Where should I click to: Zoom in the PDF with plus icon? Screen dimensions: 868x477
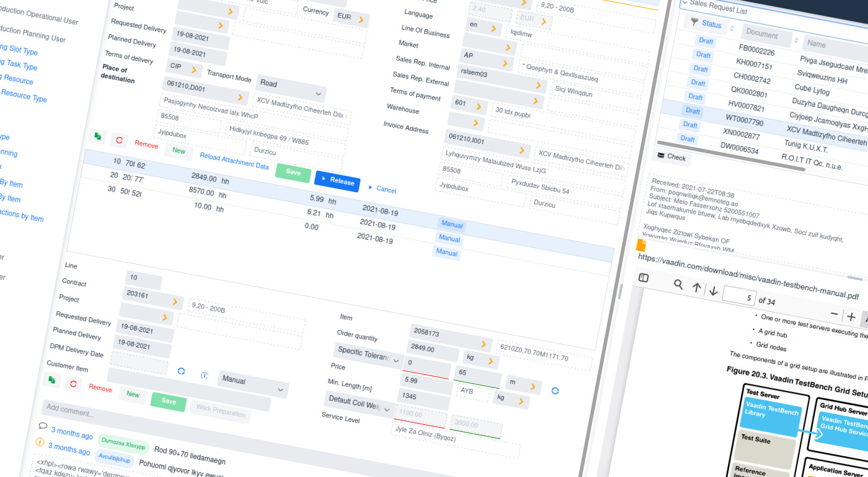click(851, 316)
